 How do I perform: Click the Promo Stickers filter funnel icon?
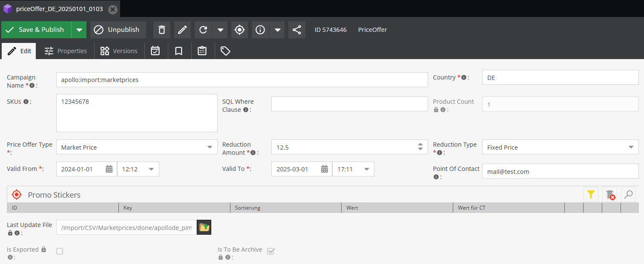point(591,195)
